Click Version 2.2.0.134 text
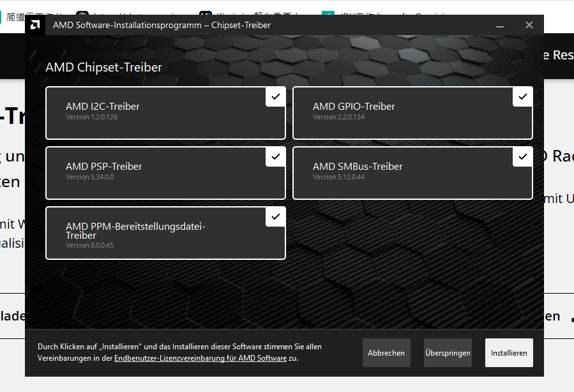This screenshot has height=392, width=574. 338,117
